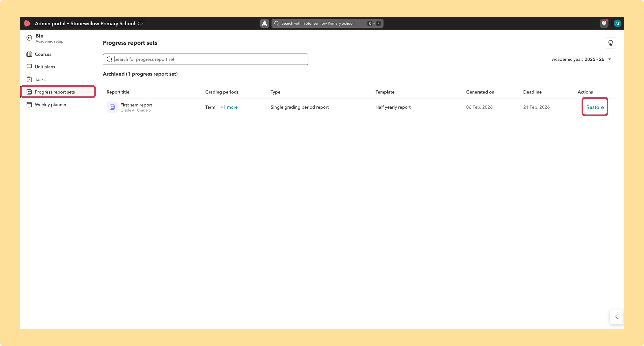The height and width of the screenshot is (346, 644).
Task: Click the Half yearly report template cell
Action: [393, 107]
